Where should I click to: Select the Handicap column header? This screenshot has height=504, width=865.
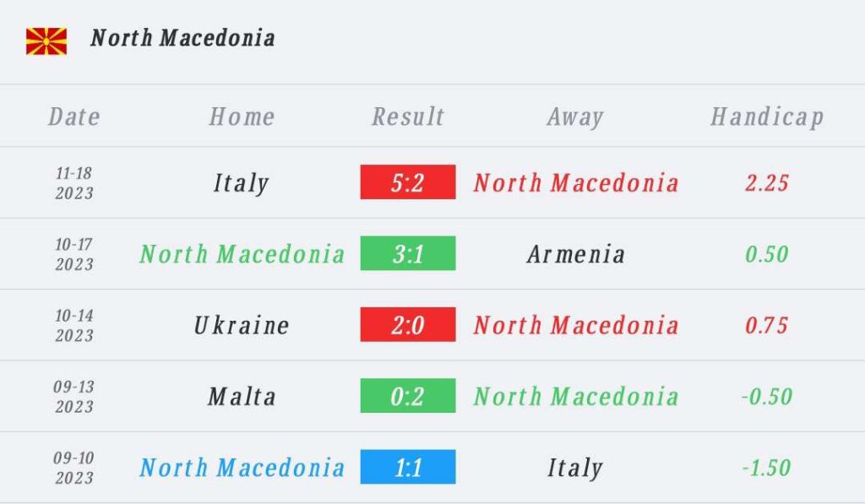(x=767, y=117)
